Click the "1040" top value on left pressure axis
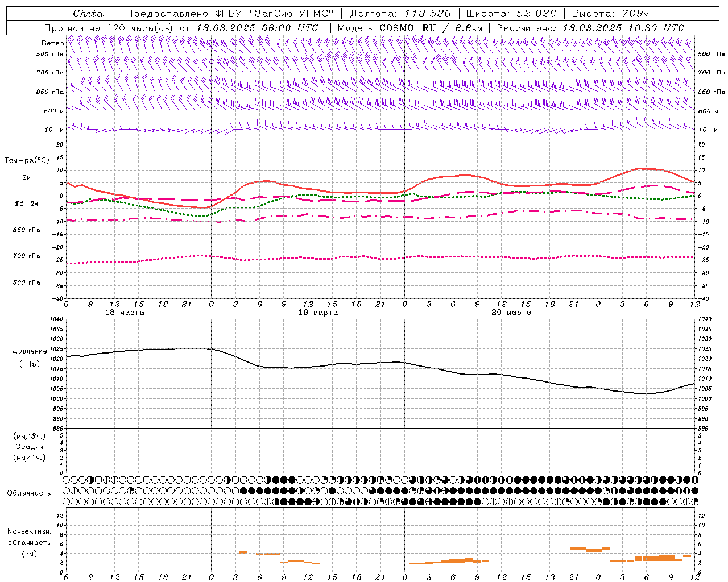 pos(55,319)
